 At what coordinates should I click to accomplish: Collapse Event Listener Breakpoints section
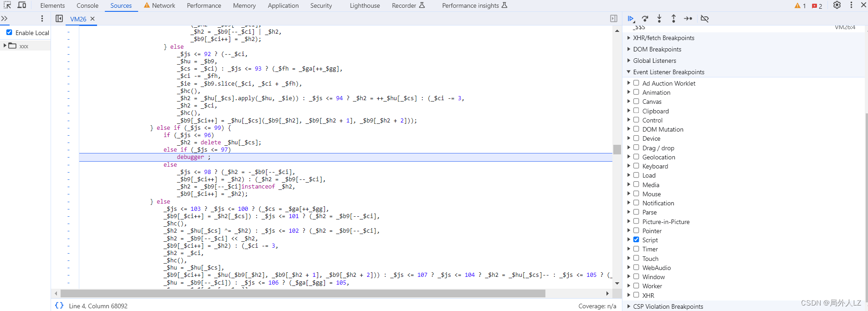(x=629, y=72)
